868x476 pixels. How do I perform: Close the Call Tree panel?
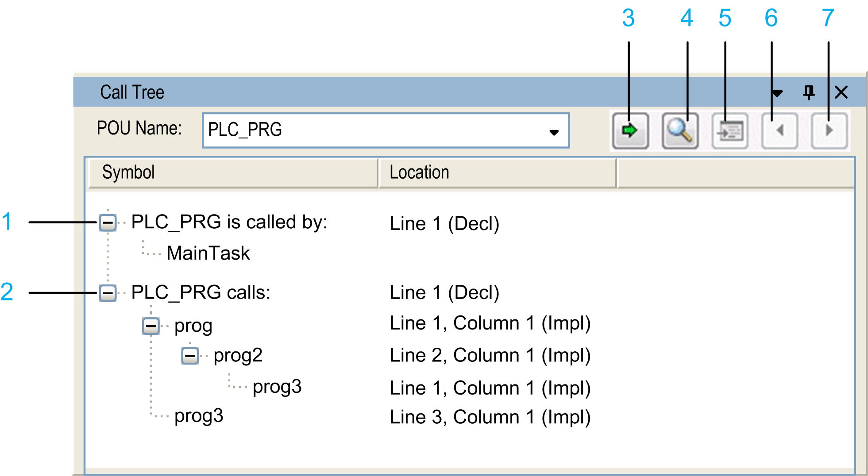[x=841, y=92]
